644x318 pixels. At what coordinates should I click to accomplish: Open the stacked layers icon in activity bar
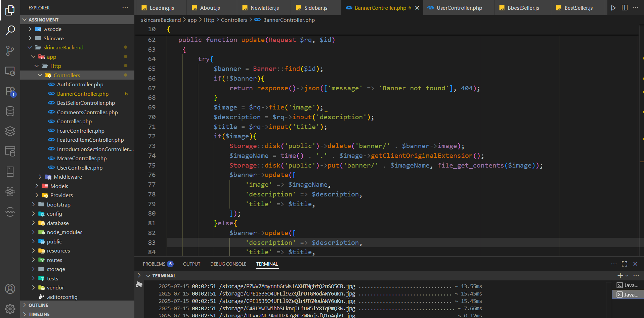point(10,131)
